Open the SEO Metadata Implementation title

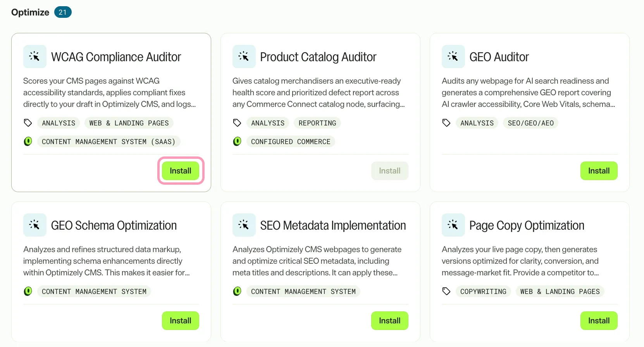click(333, 225)
